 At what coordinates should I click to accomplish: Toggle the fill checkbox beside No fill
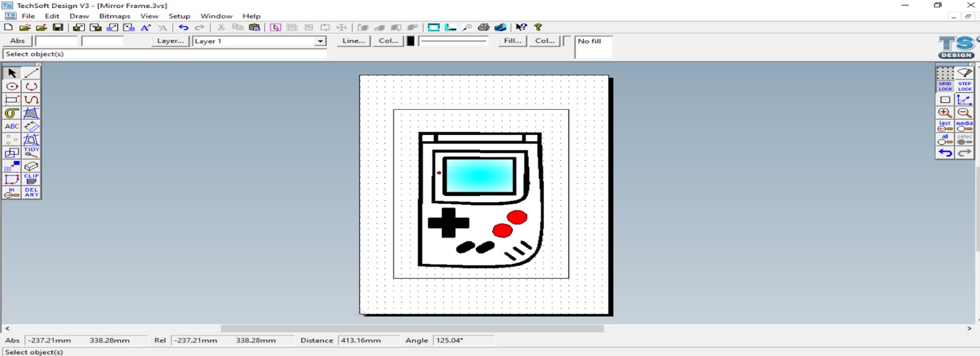[567, 41]
